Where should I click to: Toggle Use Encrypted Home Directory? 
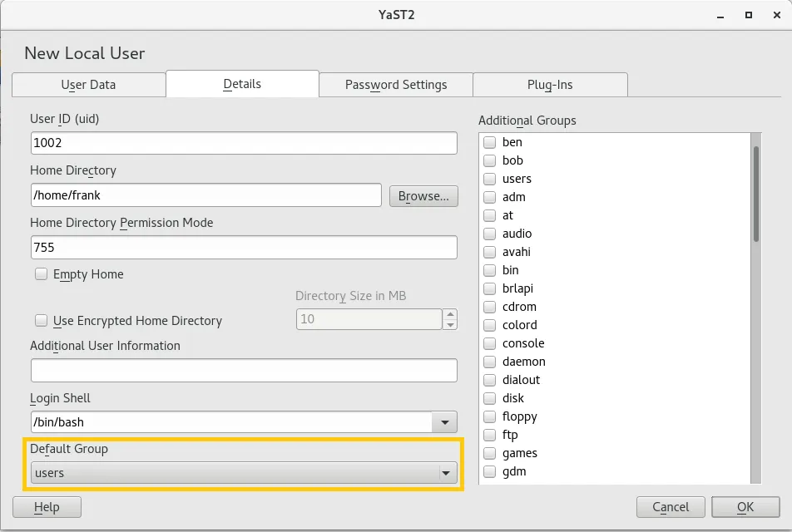(41, 321)
